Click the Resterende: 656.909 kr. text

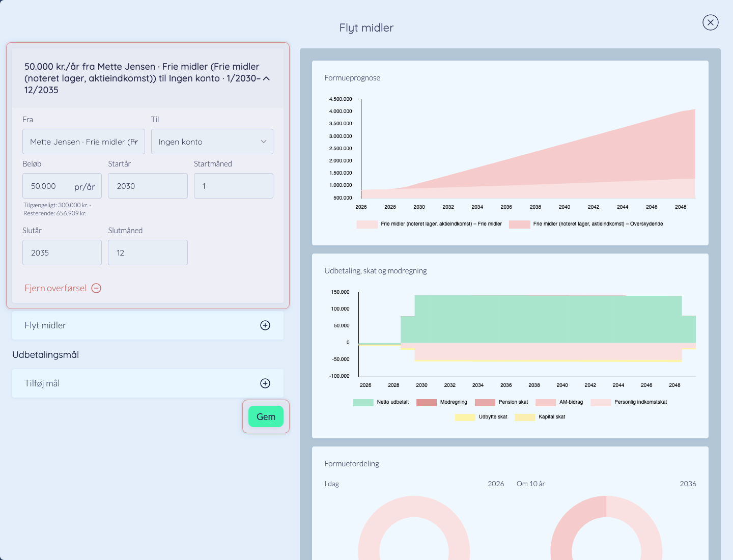point(55,213)
